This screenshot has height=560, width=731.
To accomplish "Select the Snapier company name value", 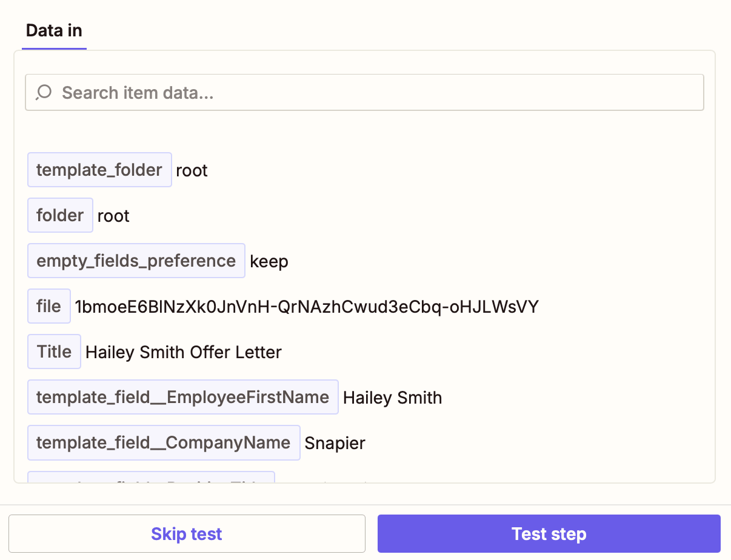I will coord(335,444).
